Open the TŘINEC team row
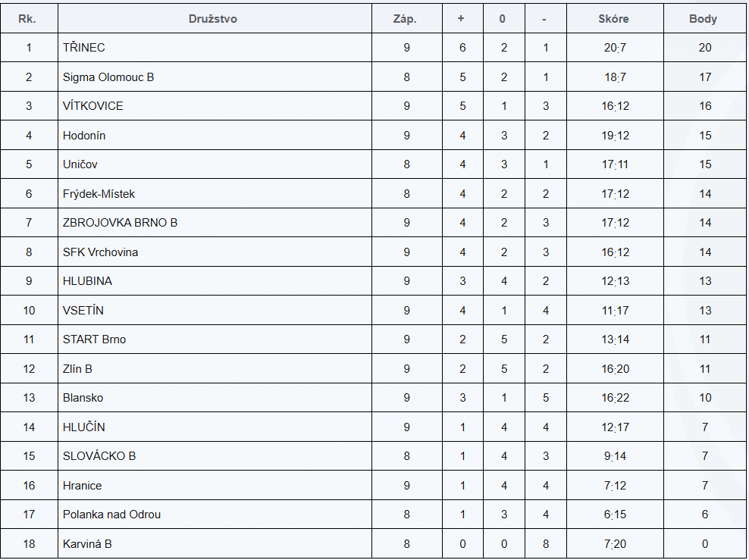 84,48
